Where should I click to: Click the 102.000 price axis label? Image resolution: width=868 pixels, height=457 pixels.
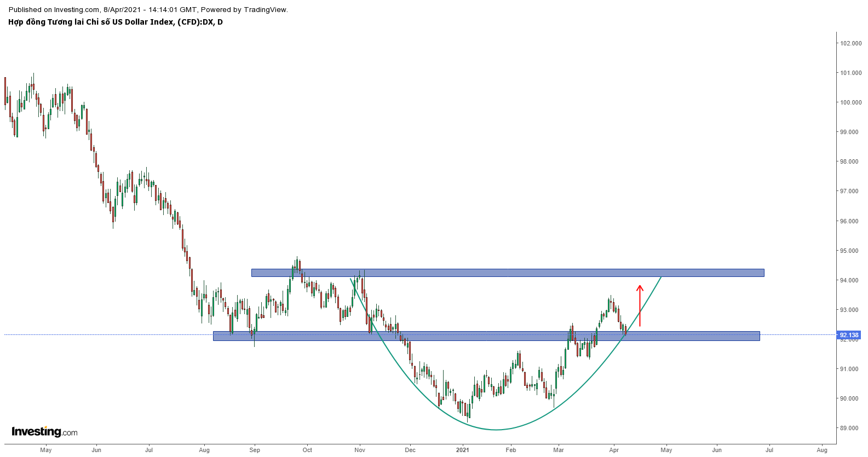click(850, 43)
